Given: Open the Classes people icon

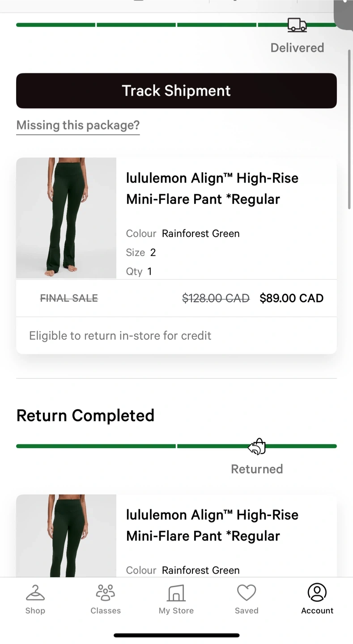Looking at the screenshot, I should (x=106, y=593).
